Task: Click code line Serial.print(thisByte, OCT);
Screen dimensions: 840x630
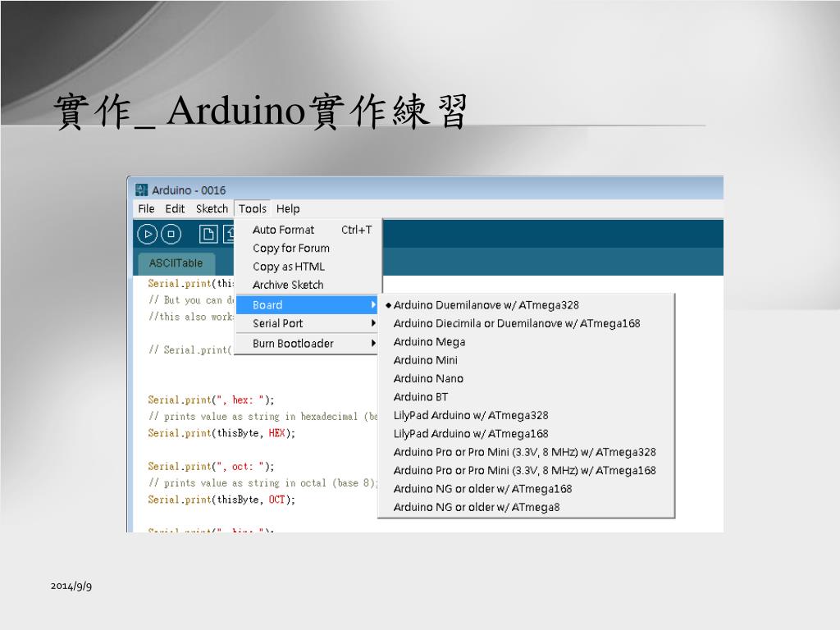Action: coord(221,500)
